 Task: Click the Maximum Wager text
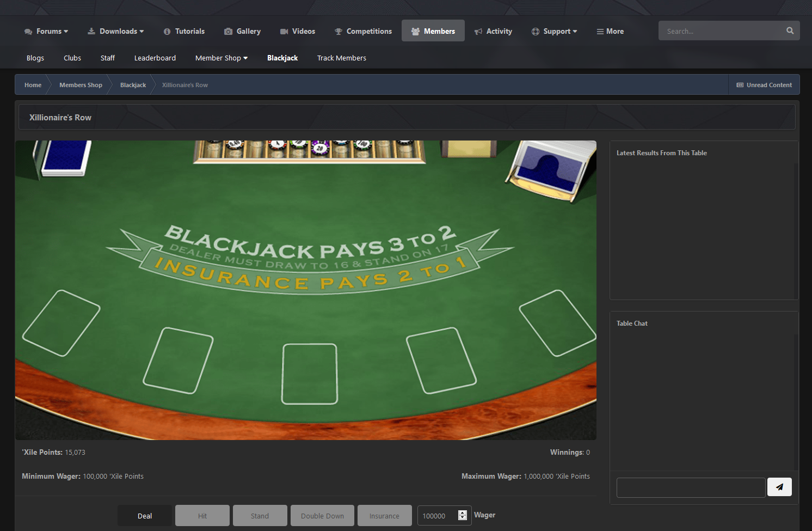pos(526,476)
